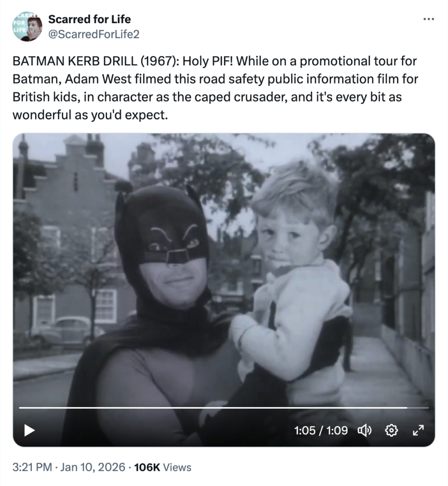
Task: Open the Scarred for Life display name link
Action: click(x=89, y=19)
